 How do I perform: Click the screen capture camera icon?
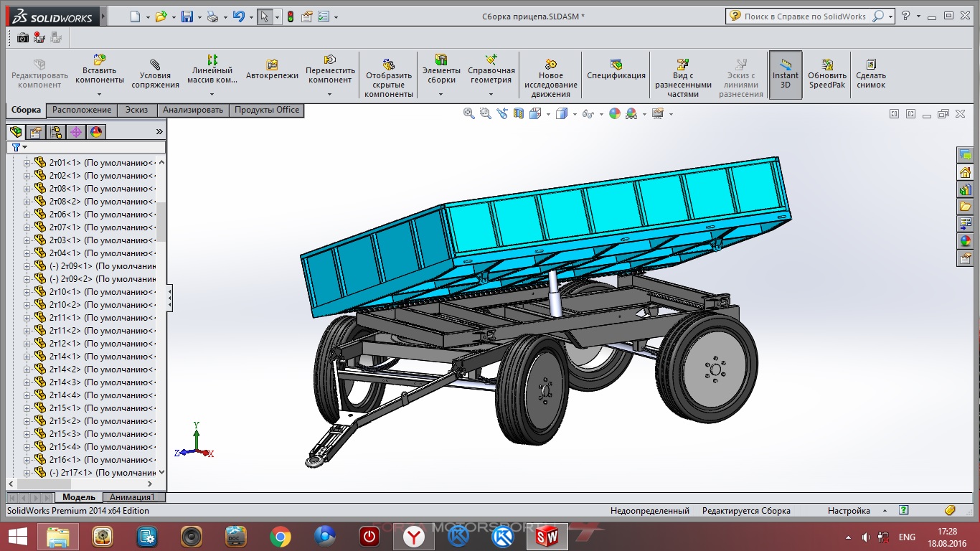[x=23, y=37]
